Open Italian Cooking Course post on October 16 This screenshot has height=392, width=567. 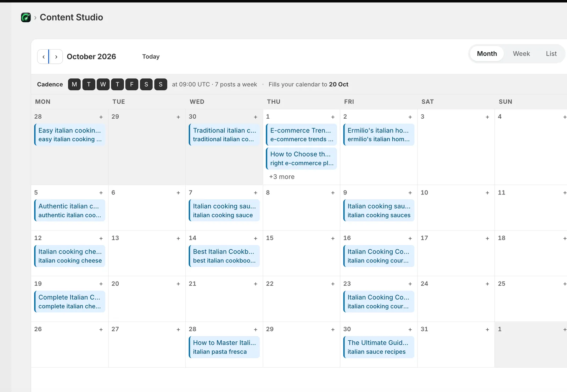click(379, 256)
